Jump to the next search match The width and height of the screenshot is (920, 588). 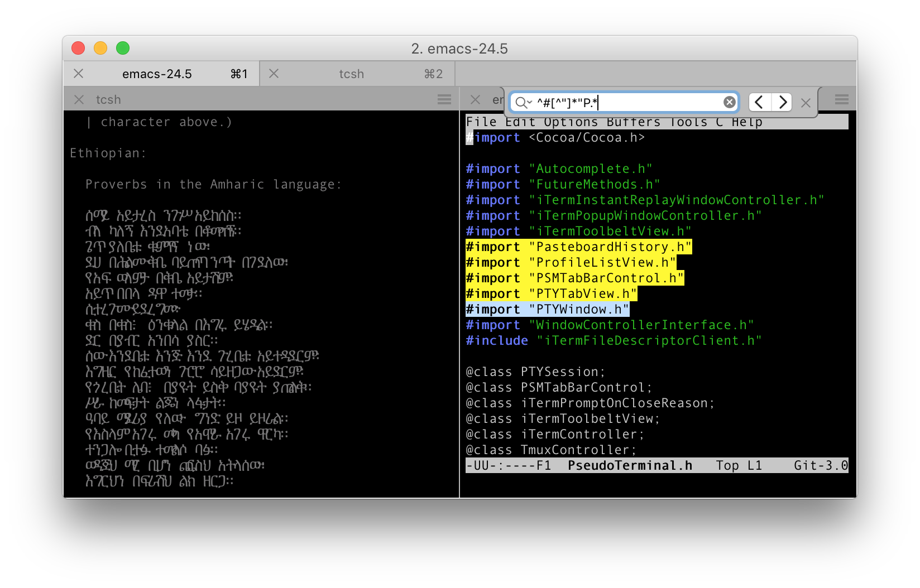coord(782,102)
